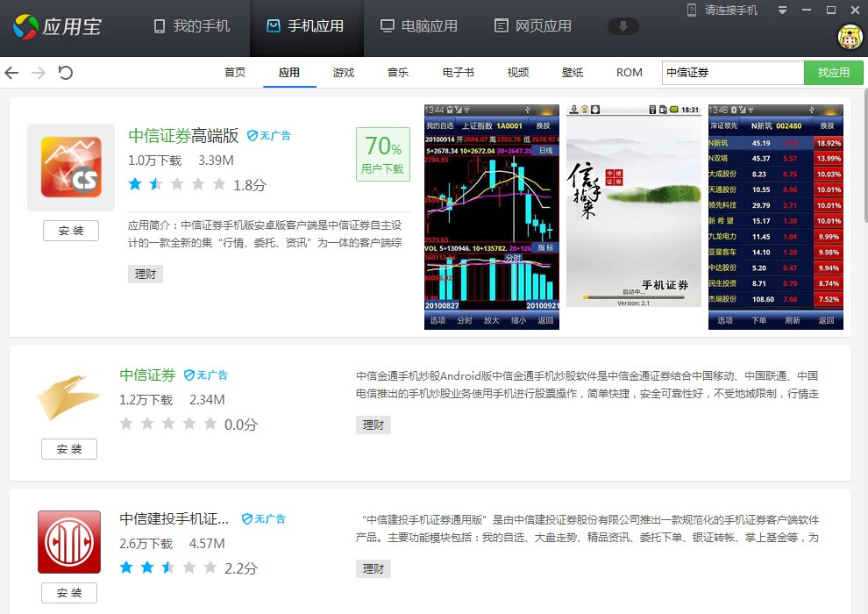Click the 70% 用户下载 badge
This screenshot has height=614, width=868.
tap(382, 154)
